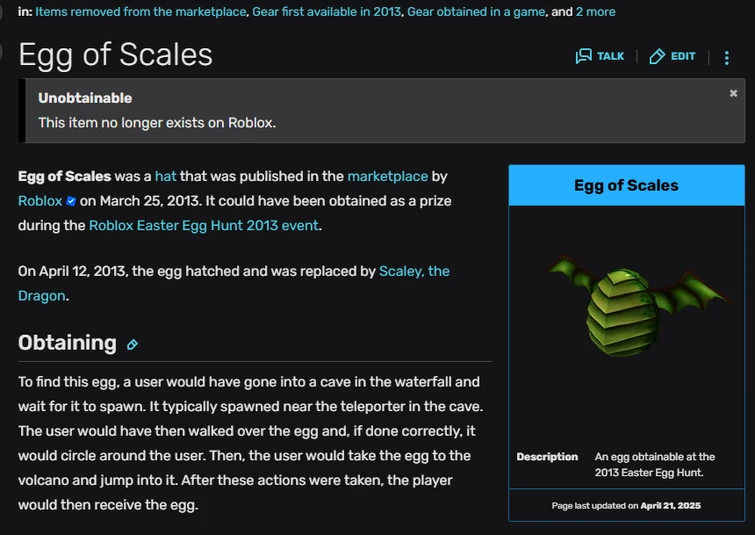Viewport: 755px width, 535px height.
Task: Open the more options kebab menu
Action: [x=727, y=57]
